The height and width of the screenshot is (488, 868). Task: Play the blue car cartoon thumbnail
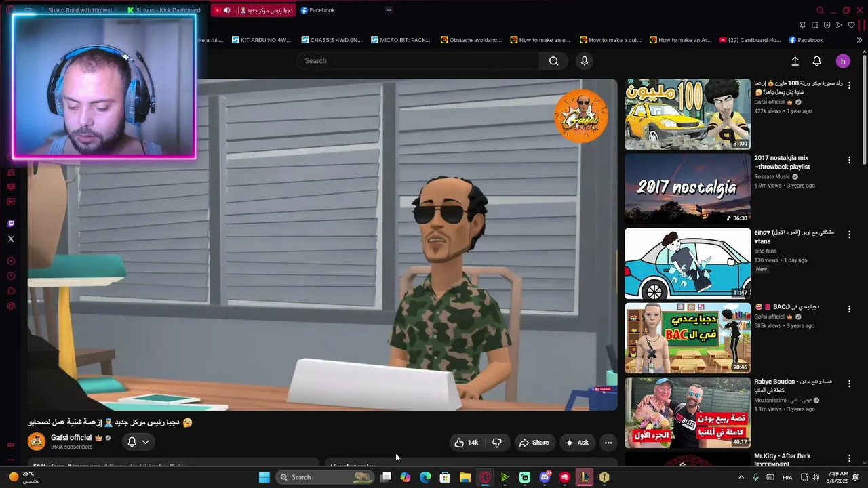coord(688,264)
